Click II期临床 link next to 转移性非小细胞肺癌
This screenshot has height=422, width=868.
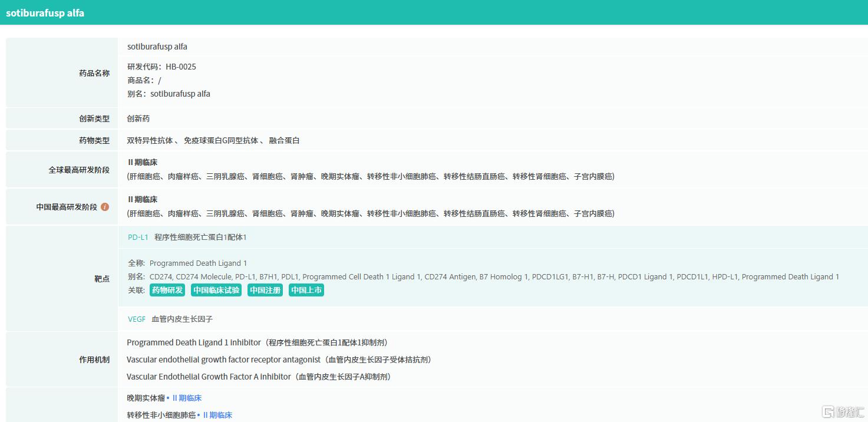tap(217, 415)
